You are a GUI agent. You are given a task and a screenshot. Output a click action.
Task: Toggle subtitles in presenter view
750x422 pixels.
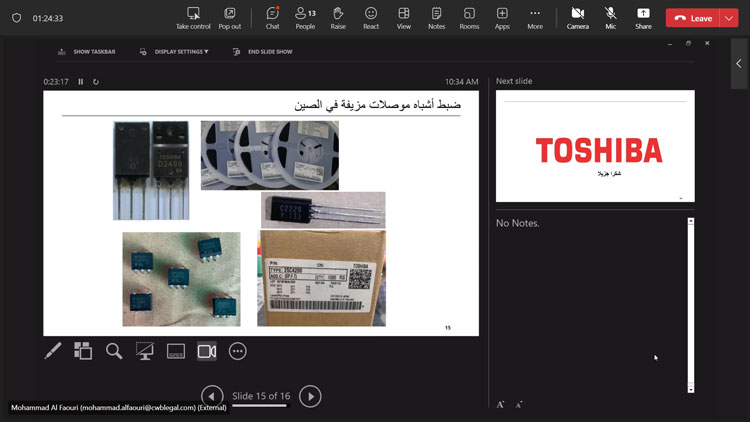click(176, 351)
